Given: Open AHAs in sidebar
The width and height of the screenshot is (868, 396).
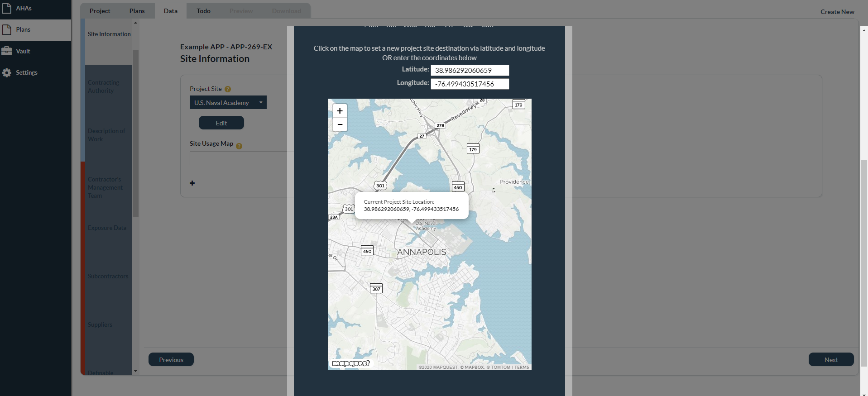Looking at the screenshot, I should click(35, 8).
